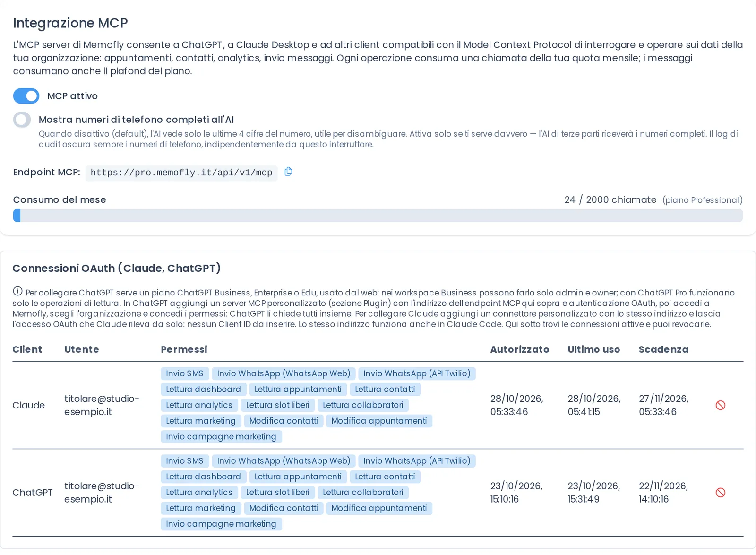Click Lettura collaboratori tag in ChatGPT row

363,493
